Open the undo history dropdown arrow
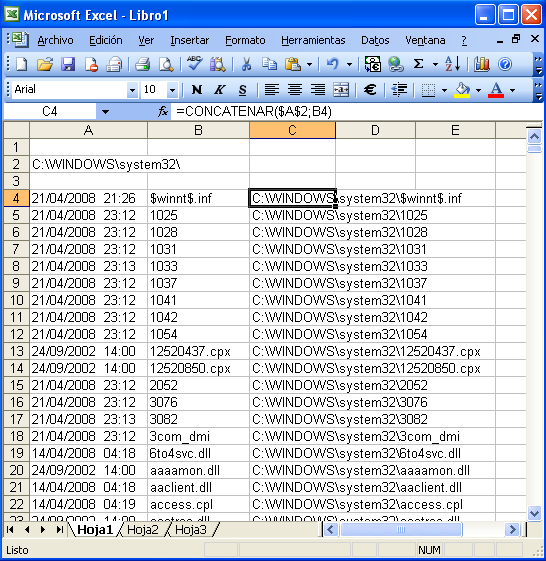Screen dimensions: 546x561 point(350,65)
